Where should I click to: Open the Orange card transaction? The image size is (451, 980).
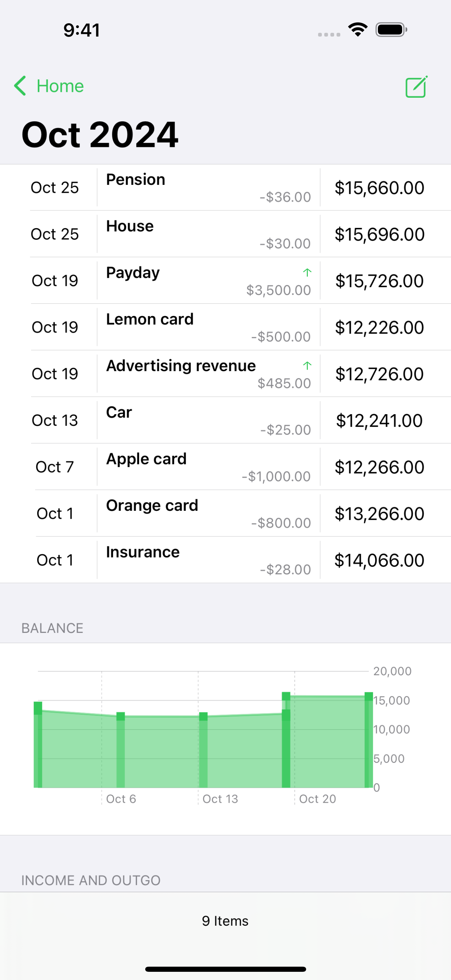(x=208, y=514)
